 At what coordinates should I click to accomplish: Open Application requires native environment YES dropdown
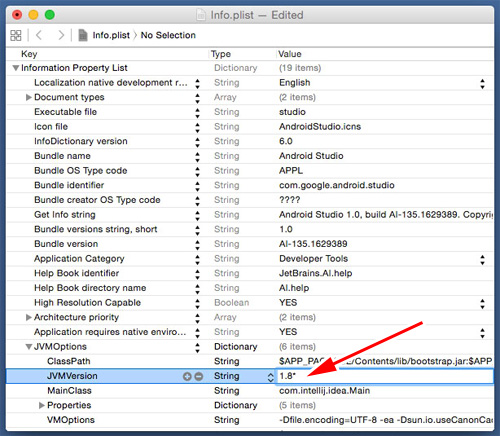point(482,333)
